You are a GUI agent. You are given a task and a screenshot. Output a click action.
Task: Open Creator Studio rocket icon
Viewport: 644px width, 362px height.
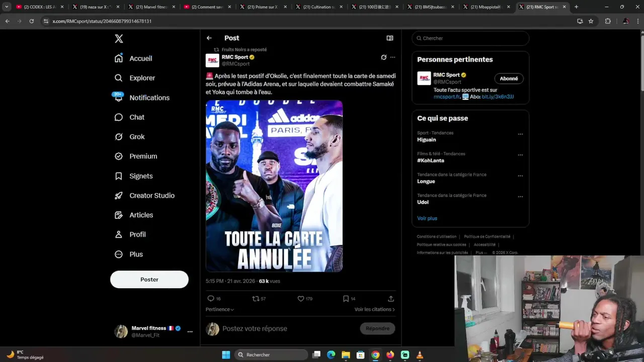click(119, 196)
